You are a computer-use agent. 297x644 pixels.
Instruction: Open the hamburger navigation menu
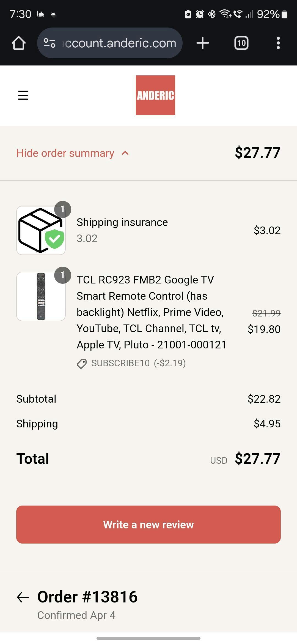(23, 95)
